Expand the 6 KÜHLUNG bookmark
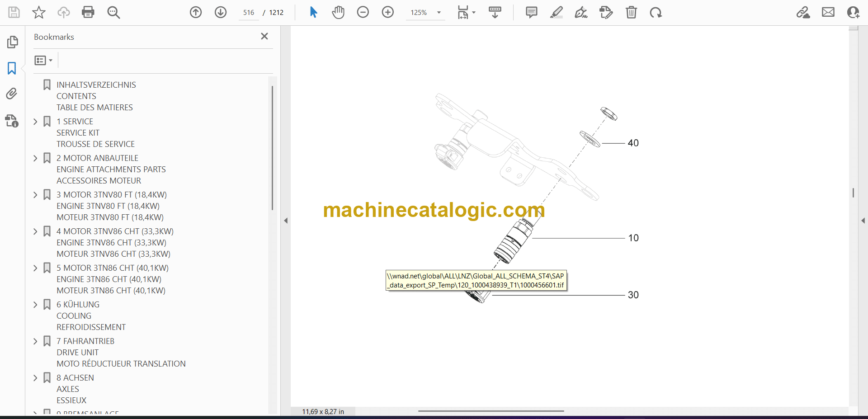 [35, 305]
